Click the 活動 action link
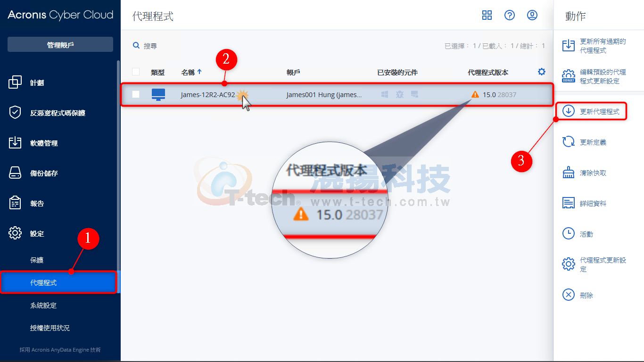The width and height of the screenshot is (644, 362). point(586,234)
